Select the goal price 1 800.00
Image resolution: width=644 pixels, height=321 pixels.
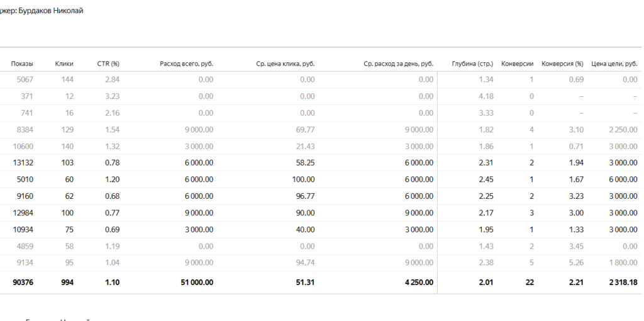[x=623, y=262]
